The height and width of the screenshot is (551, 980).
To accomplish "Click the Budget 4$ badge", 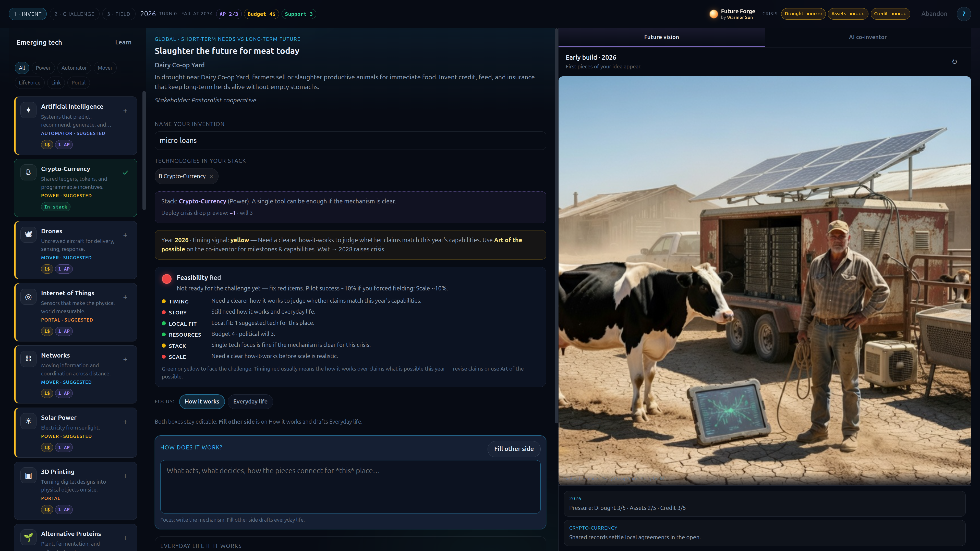I will click(x=261, y=14).
